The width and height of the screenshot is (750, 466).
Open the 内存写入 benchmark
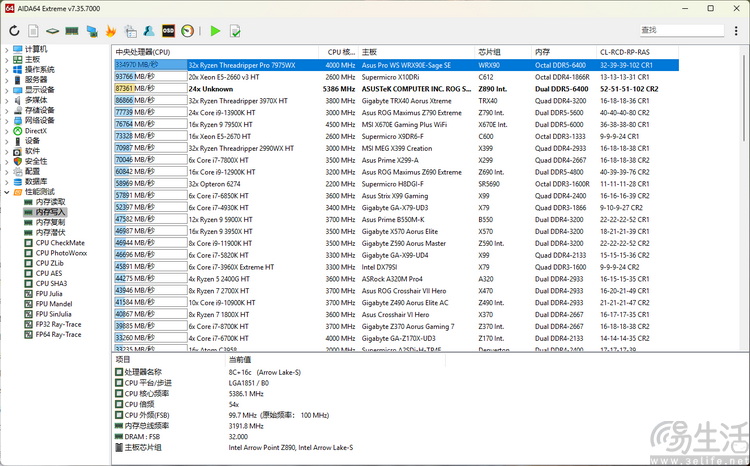[50, 212]
